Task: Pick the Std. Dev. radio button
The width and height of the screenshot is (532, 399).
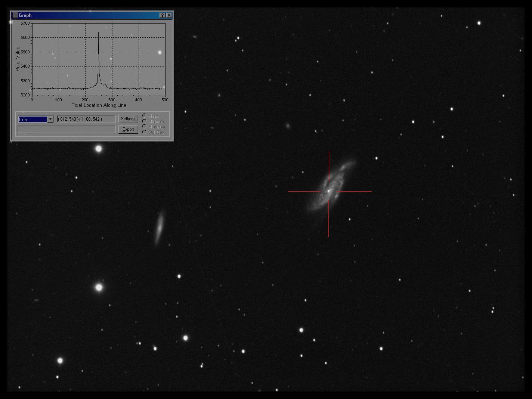Action: point(144,132)
